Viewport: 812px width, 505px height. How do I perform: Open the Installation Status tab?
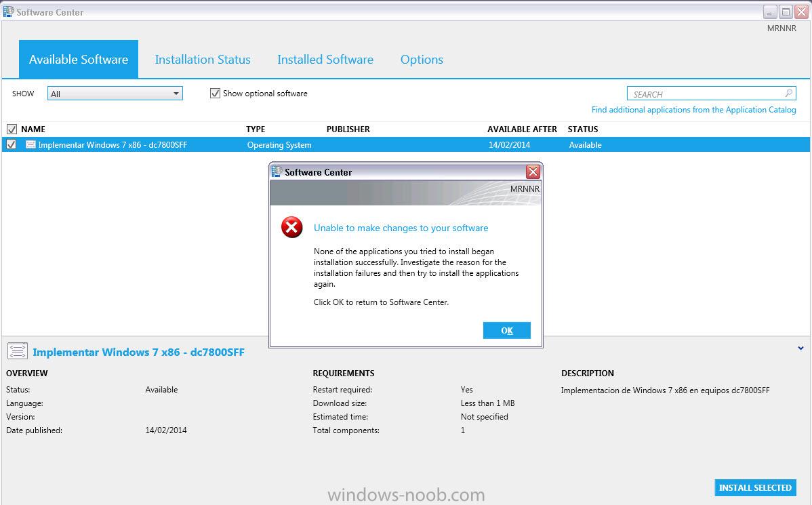click(x=203, y=60)
